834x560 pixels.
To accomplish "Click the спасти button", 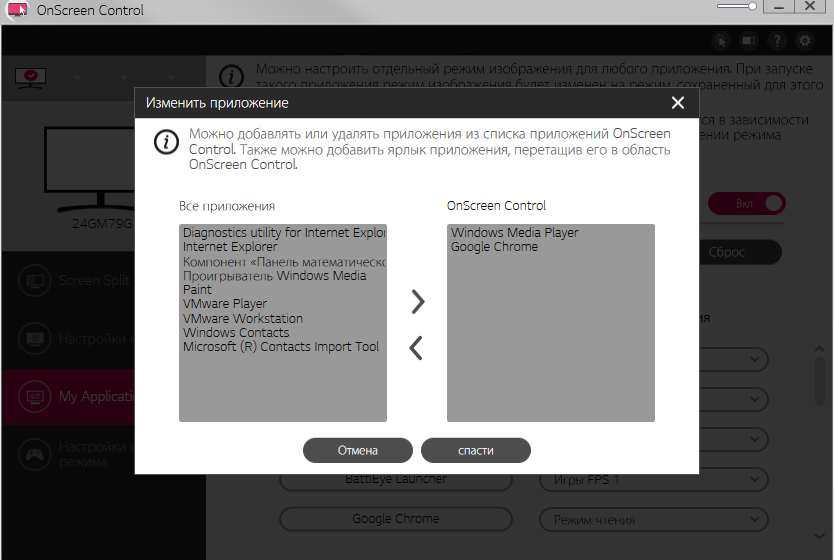I will [476, 450].
